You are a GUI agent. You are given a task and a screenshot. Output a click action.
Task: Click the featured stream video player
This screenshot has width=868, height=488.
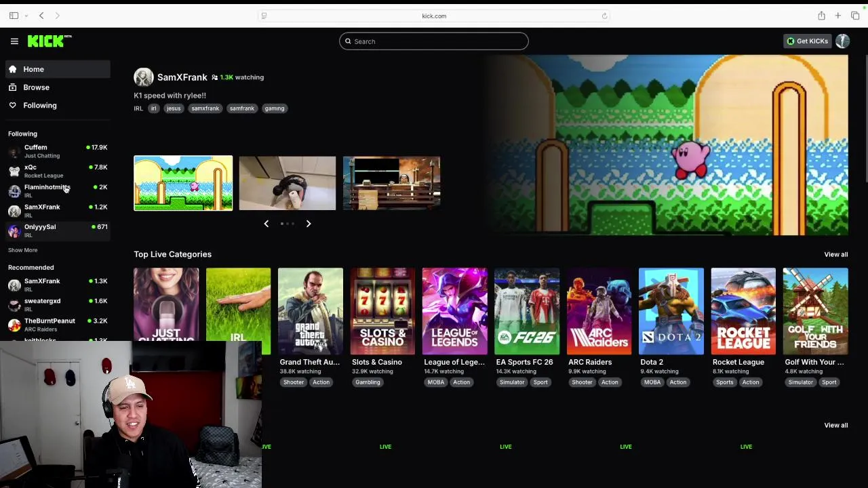pyautogui.click(x=665, y=145)
